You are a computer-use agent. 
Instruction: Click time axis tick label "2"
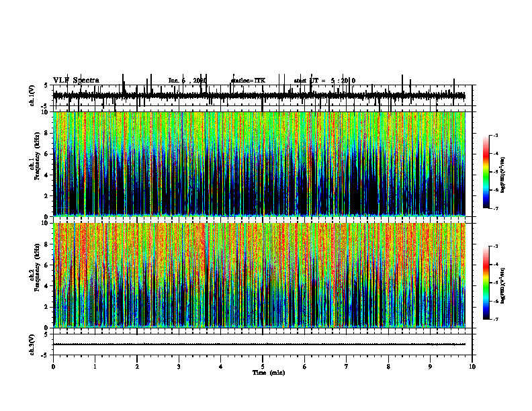137,367
